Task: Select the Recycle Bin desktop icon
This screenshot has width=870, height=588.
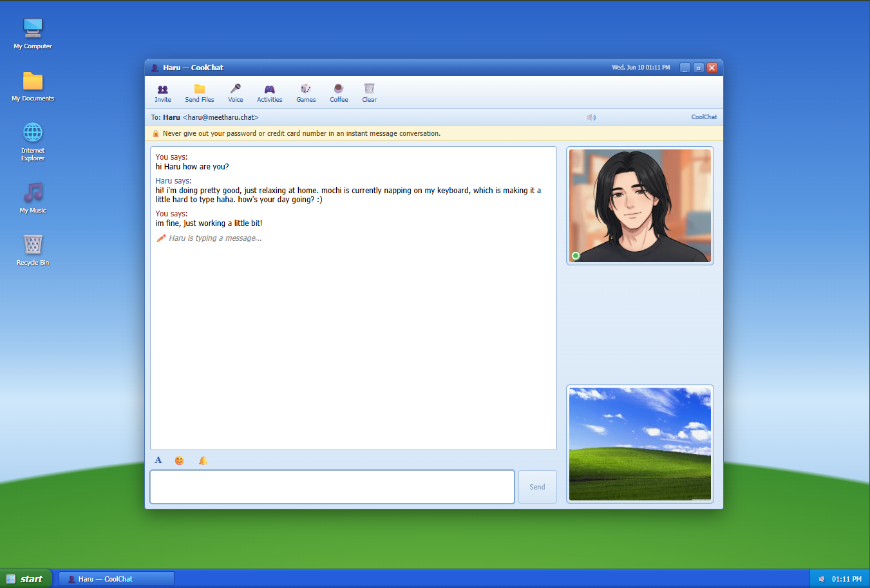Action: (33, 250)
